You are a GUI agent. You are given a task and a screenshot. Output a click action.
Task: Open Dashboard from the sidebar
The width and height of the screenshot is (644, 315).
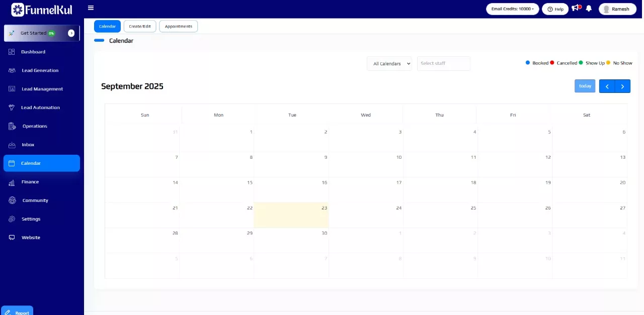coord(33,52)
